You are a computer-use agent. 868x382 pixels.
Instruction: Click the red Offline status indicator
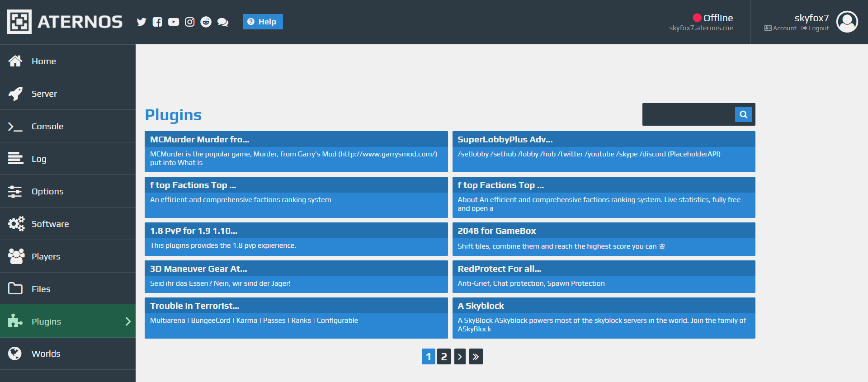tap(697, 18)
